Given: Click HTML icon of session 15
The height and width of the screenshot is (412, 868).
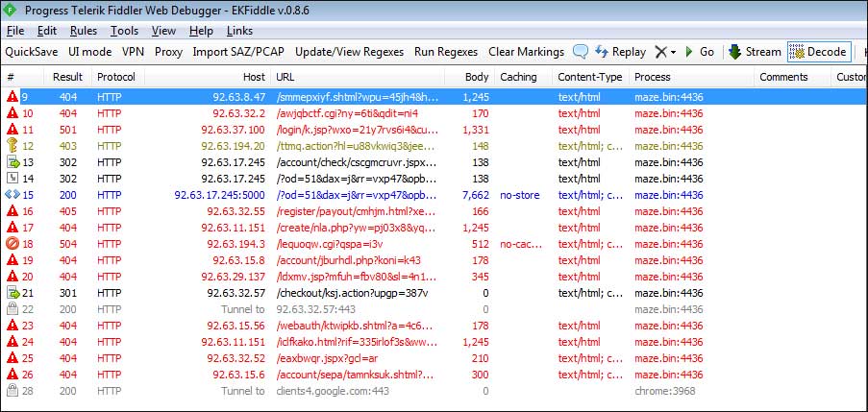Looking at the screenshot, I should pos(12,195).
